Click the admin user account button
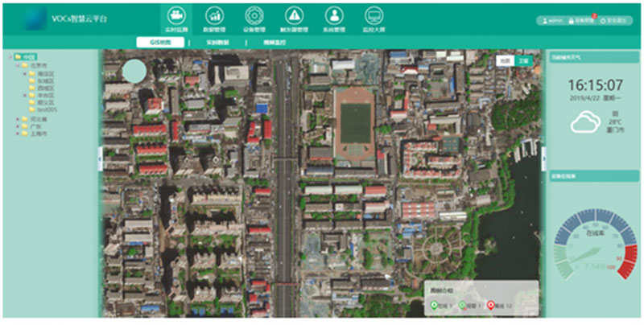Viewport: 644px width, 325px height. pyautogui.click(x=552, y=20)
